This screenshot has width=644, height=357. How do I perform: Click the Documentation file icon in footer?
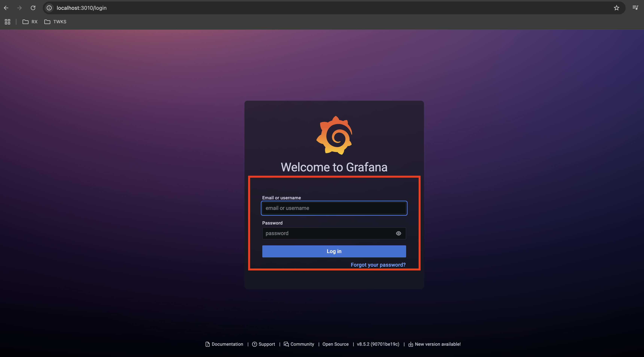pyautogui.click(x=207, y=344)
